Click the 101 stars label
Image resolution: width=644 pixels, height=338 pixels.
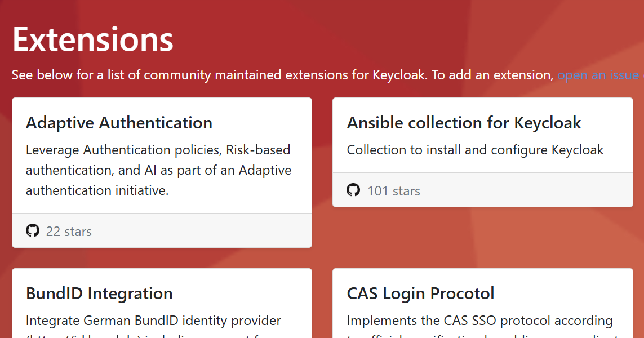(x=394, y=191)
